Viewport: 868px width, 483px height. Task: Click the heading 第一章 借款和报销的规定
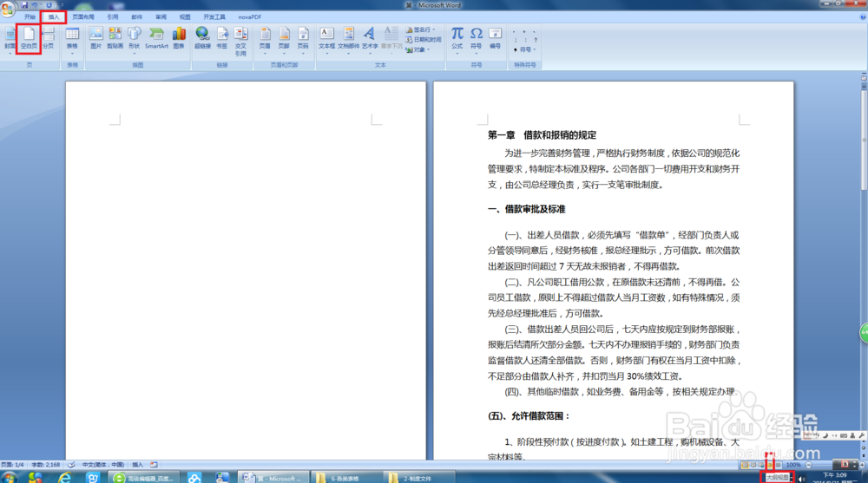pyautogui.click(x=542, y=135)
